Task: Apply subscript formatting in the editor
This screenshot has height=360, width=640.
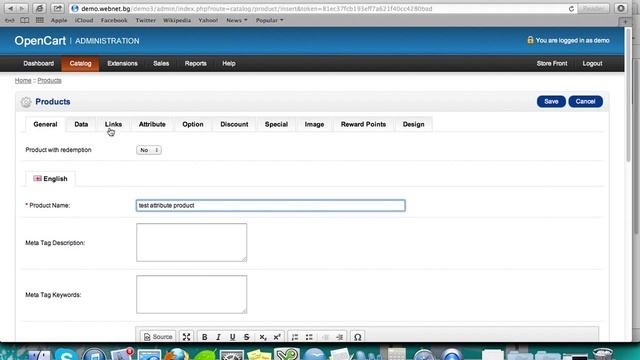Action: (263, 337)
